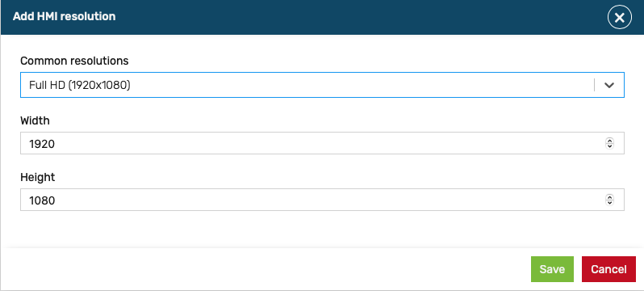Viewport: 644px width, 291px height.
Task: Cancel adding the HMI resolution
Action: (x=608, y=269)
